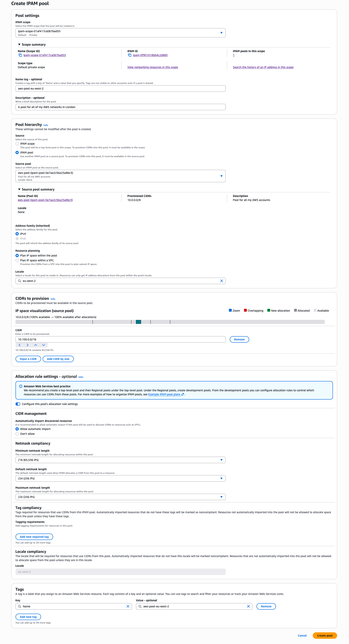Click the Description input field
Viewport: 349px width, 644px height.
pyautogui.click(x=120, y=107)
